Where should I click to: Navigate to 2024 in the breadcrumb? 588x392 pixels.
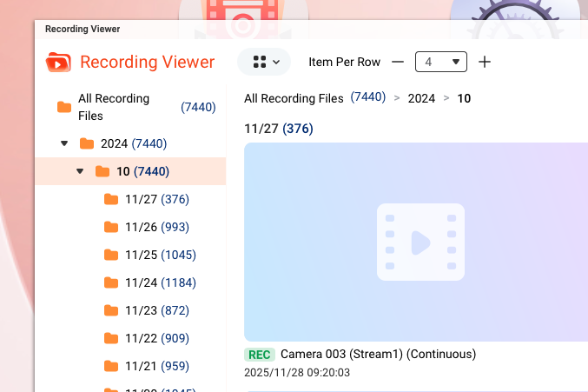pyautogui.click(x=421, y=98)
